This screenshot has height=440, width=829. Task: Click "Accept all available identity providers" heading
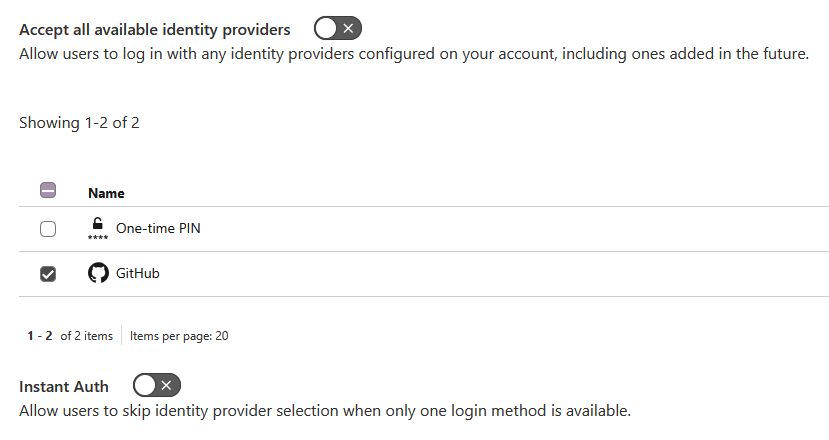155,30
